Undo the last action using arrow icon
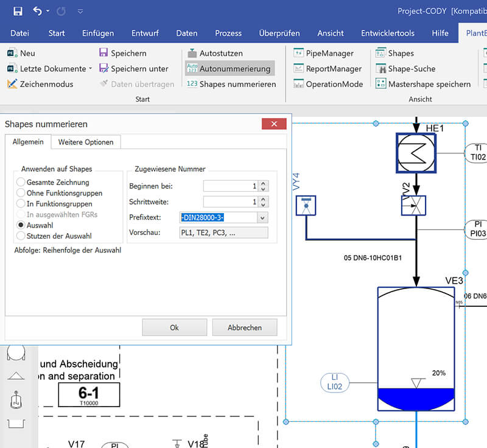487x448 pixels. pyautogui.click(x=37, y=11)
